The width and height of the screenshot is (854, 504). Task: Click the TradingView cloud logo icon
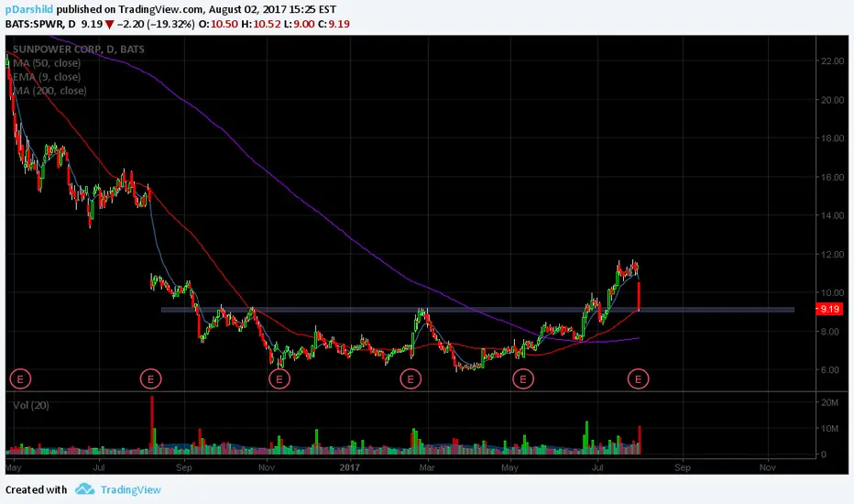84,488
